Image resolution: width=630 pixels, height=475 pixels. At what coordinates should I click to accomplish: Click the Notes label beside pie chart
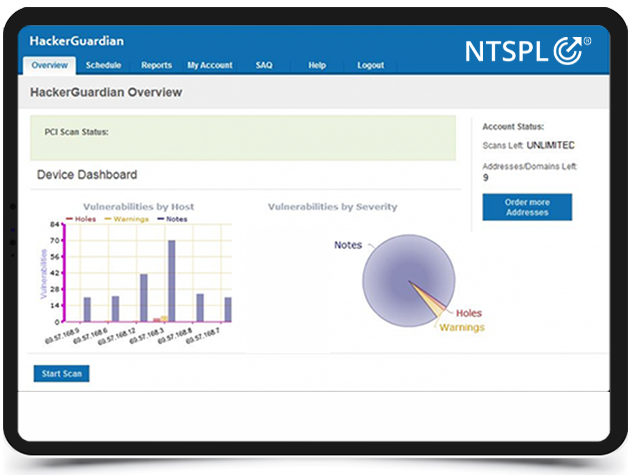point(348,245)
